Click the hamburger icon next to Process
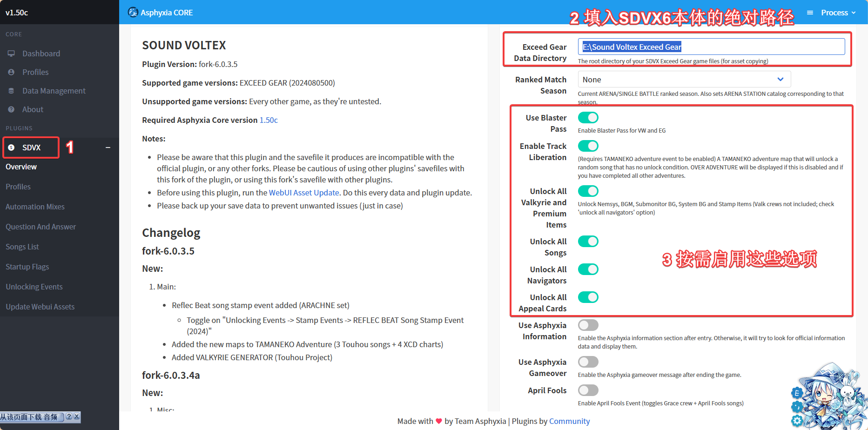This screenshot has width=868, height=430. point(810,13)
